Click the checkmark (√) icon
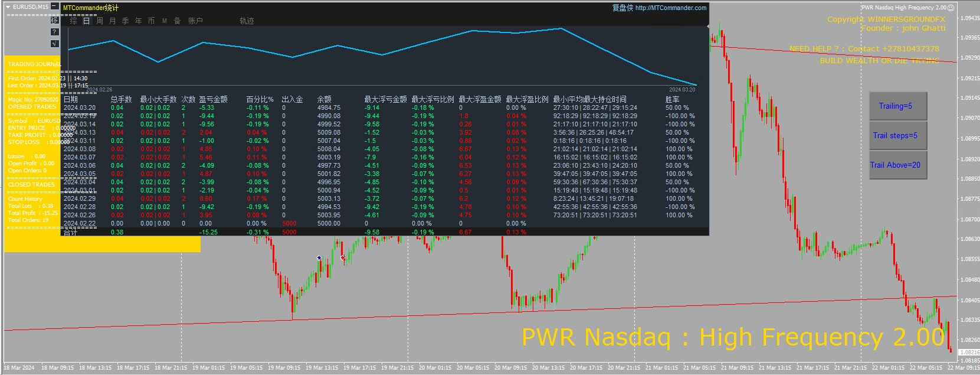Screen dimensions: 980x375 (x=55, y=44)
